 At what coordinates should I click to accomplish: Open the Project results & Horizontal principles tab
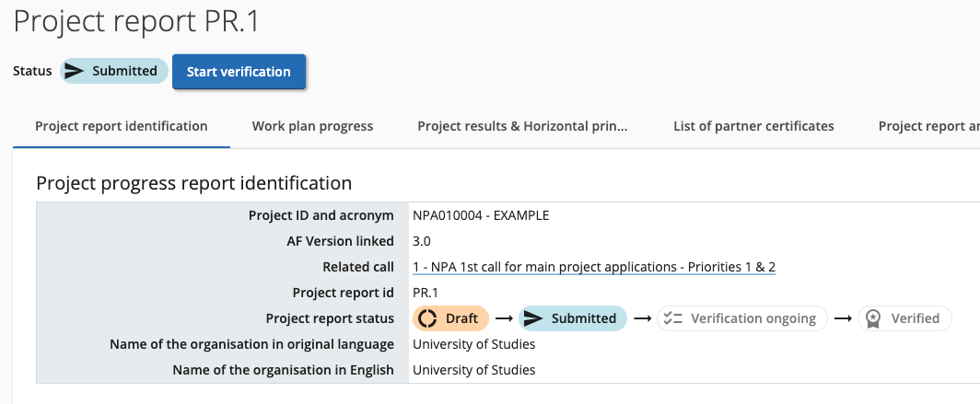[522, 126]
